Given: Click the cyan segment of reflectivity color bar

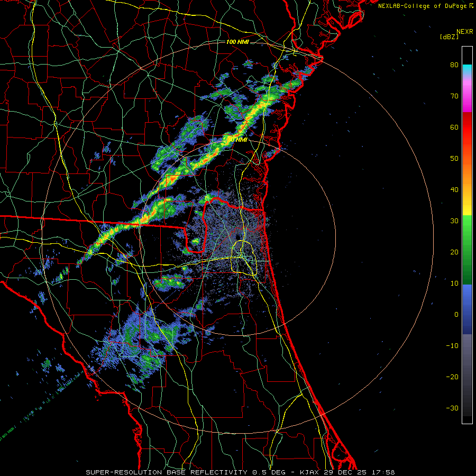Looking at the screenshot, I should tap(467, 70).
